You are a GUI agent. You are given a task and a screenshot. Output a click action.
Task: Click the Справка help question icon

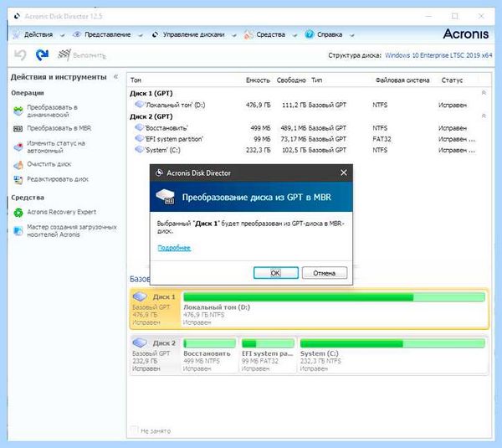tap(310, 34)
